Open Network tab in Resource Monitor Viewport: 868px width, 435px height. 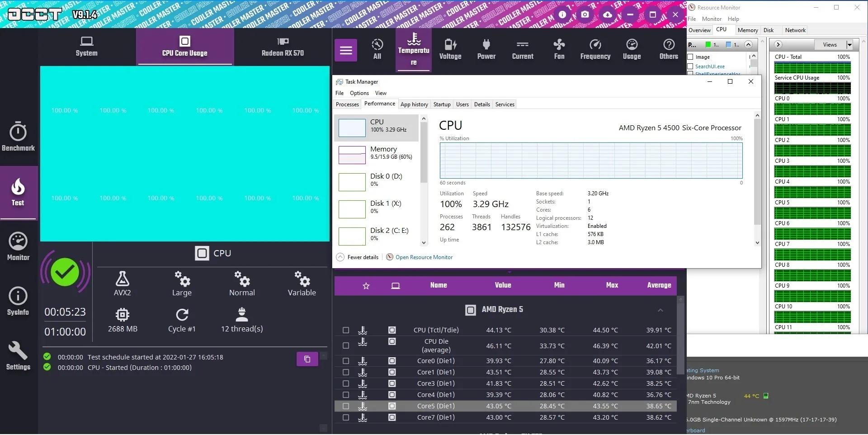[795, 30]
